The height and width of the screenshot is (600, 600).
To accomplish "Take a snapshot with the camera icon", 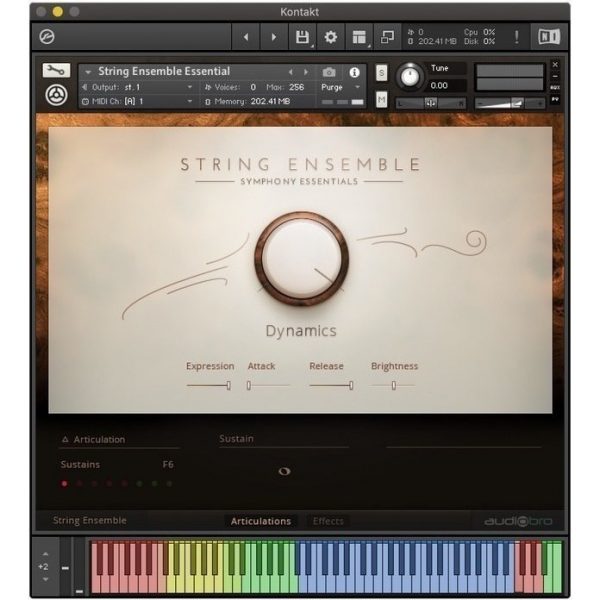I will coord(329,72).
